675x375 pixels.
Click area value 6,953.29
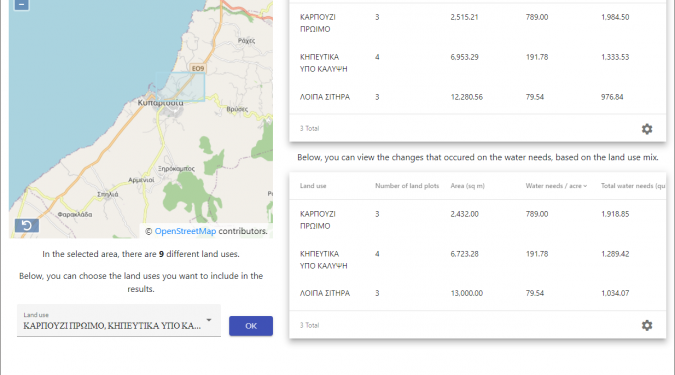click(x=464, y=57)
